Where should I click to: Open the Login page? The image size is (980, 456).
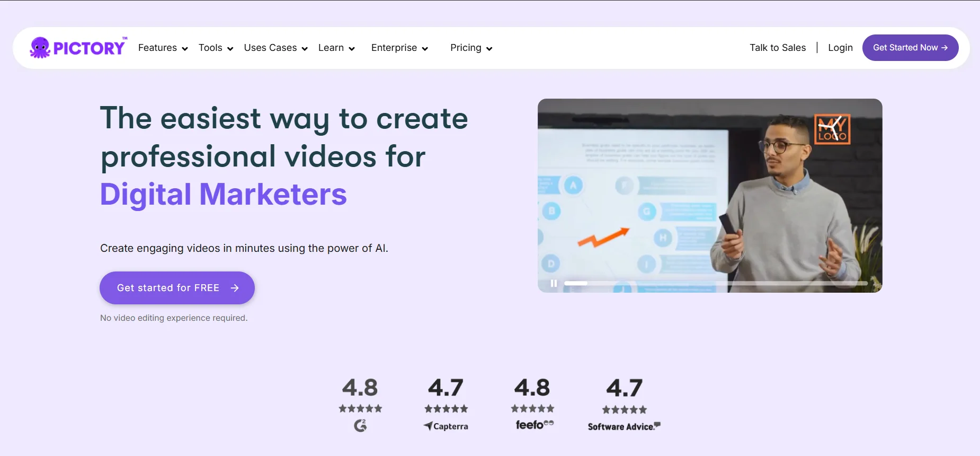coord(840,48)
